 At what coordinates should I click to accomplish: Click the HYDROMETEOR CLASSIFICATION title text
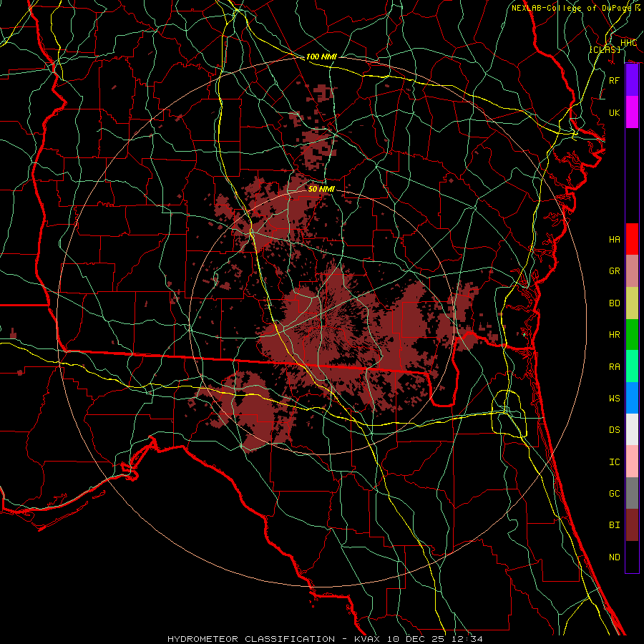(251, 639)
